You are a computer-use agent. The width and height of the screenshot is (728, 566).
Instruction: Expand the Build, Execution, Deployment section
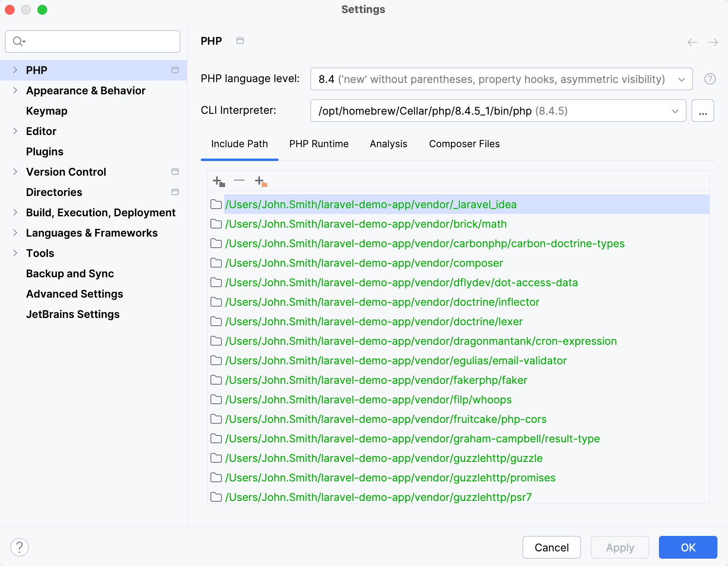tap(15, 212)
